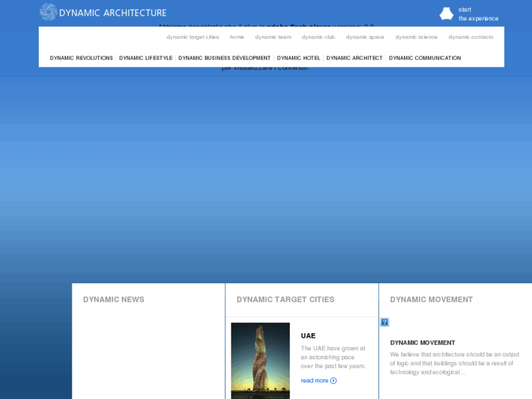
Task: Open the dynamic club page
Action: [x=318, y=37]
